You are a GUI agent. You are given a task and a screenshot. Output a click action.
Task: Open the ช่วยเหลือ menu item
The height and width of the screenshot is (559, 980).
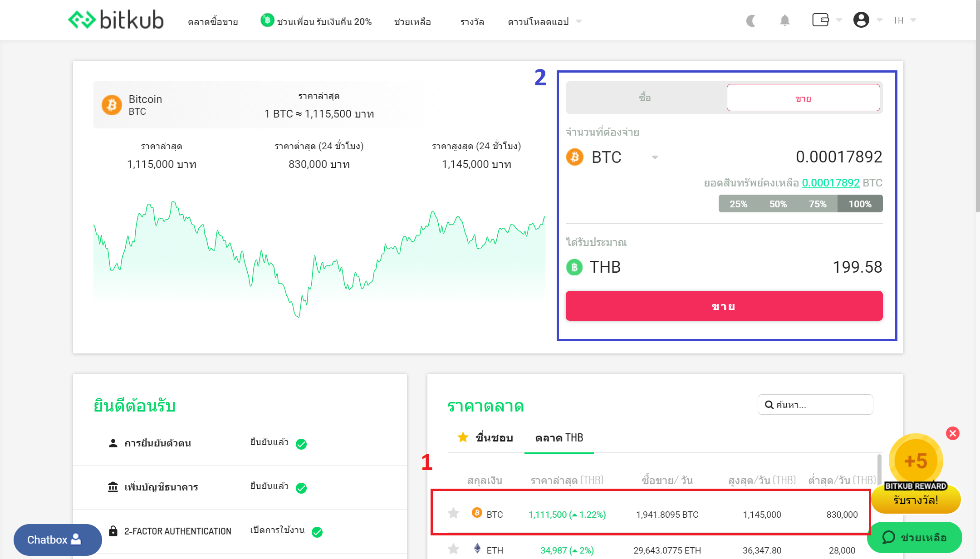click(x=412, y=21)
